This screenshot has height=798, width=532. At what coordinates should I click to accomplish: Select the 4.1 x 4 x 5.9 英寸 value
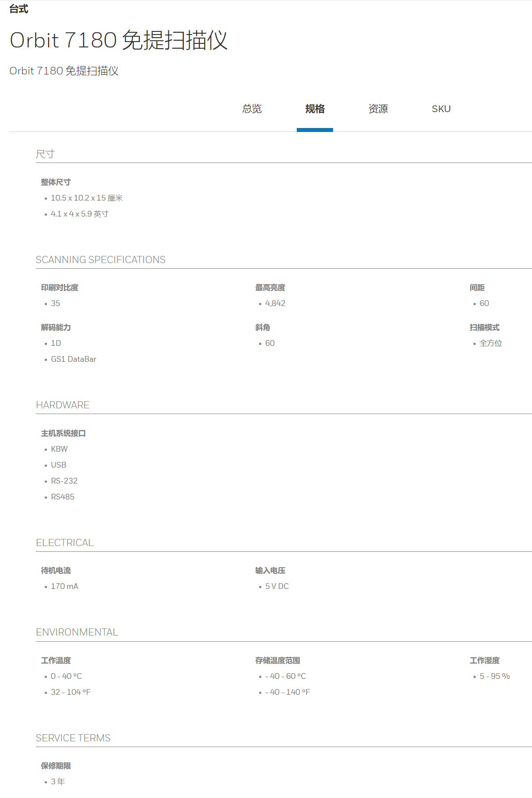(x=80, y=214)
